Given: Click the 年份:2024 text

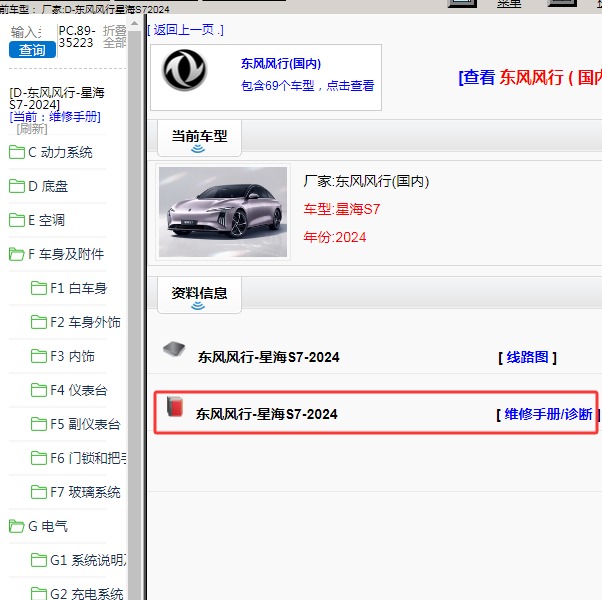Looking at the screenshot, I should [x=335, y=237].
